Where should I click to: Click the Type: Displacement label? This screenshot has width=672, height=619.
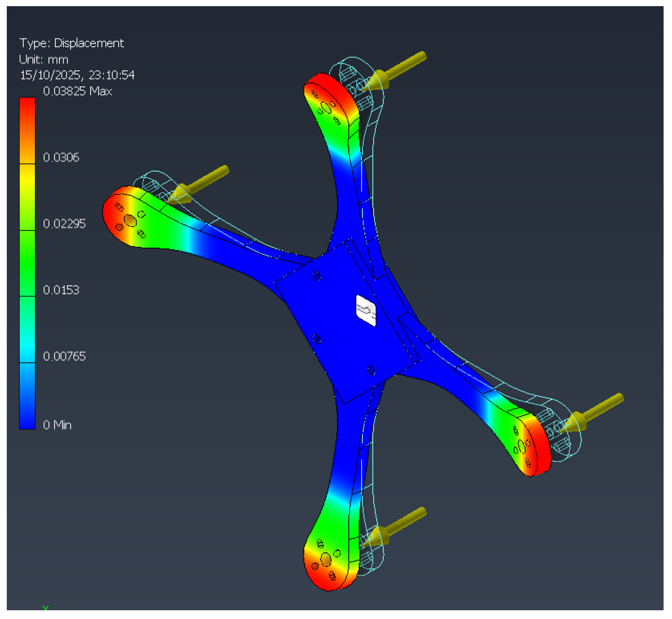click(x=72, y=43)
